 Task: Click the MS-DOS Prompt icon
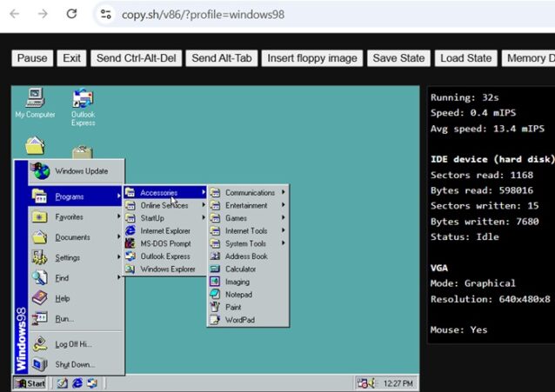pos(130,243)
